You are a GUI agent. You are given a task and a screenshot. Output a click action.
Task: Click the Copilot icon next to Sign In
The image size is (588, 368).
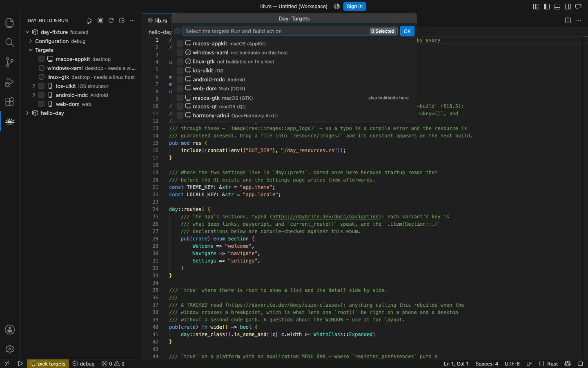[x=336, y=7]
